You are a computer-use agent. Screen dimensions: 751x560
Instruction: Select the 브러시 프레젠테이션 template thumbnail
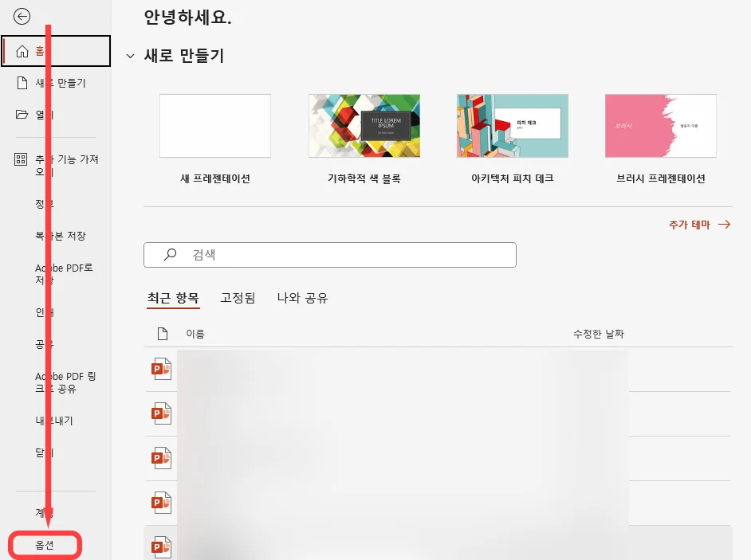pyautogui.click(x=660, y=125)
